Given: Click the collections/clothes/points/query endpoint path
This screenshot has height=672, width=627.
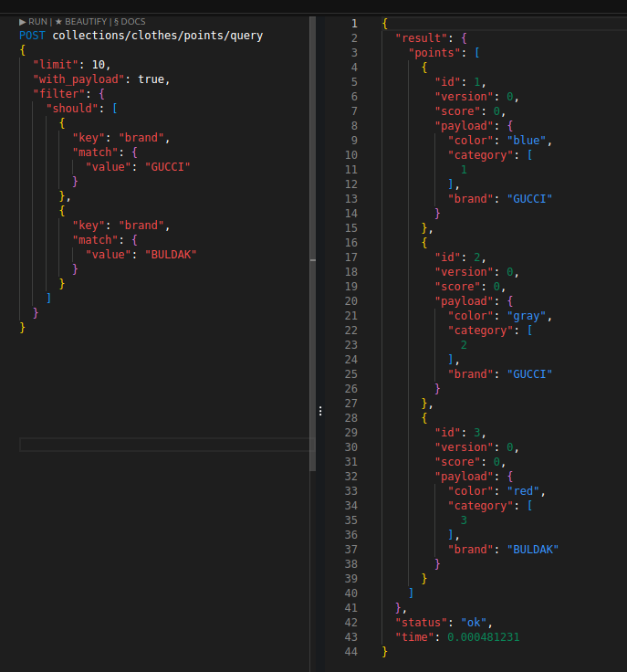Looking at the screenshot, I should click(157, 36).
